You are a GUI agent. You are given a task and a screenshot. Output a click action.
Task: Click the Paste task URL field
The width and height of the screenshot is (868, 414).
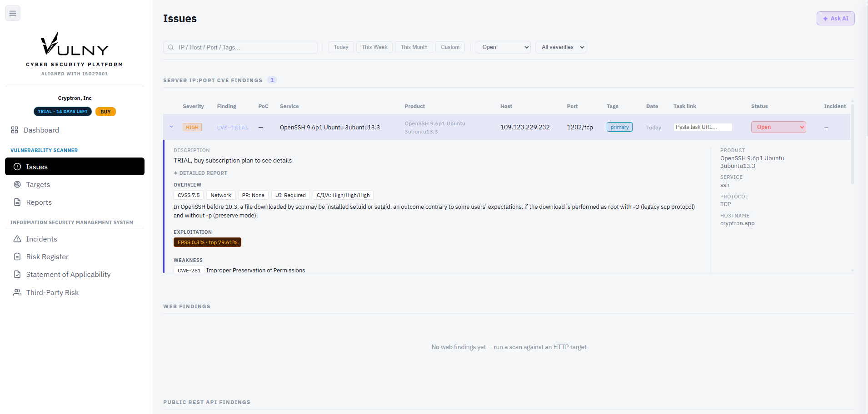(x=703, y=127)
